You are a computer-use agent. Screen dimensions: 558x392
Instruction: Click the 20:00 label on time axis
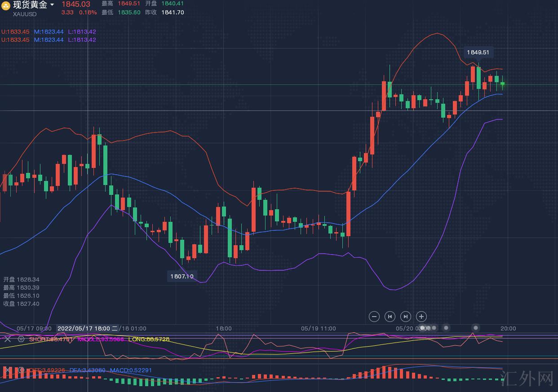(x=508, y=328)
